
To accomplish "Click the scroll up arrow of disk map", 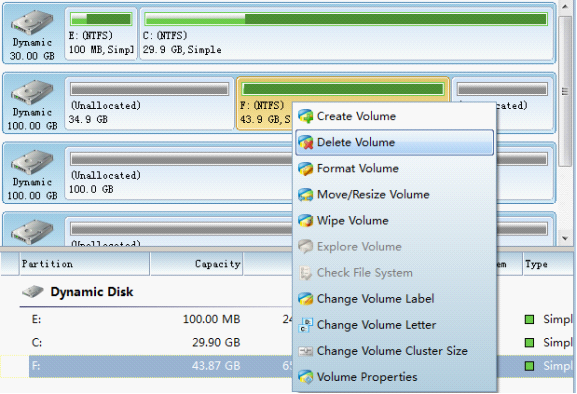I will point(565,6).
